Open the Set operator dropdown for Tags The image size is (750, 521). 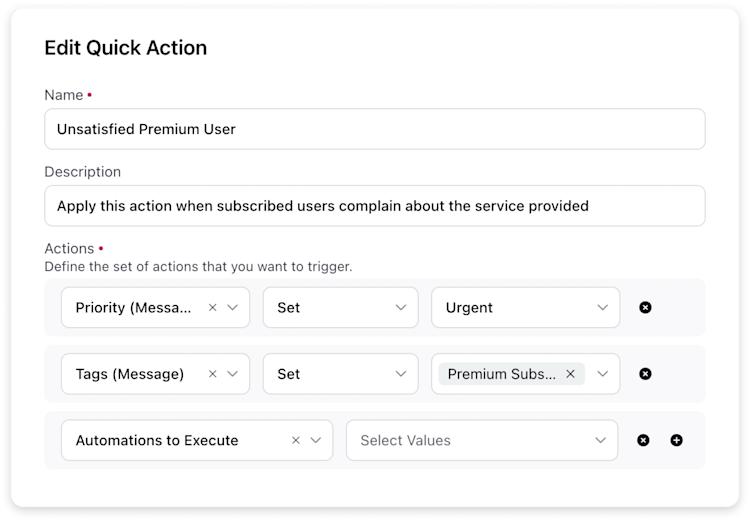point(401,374)
